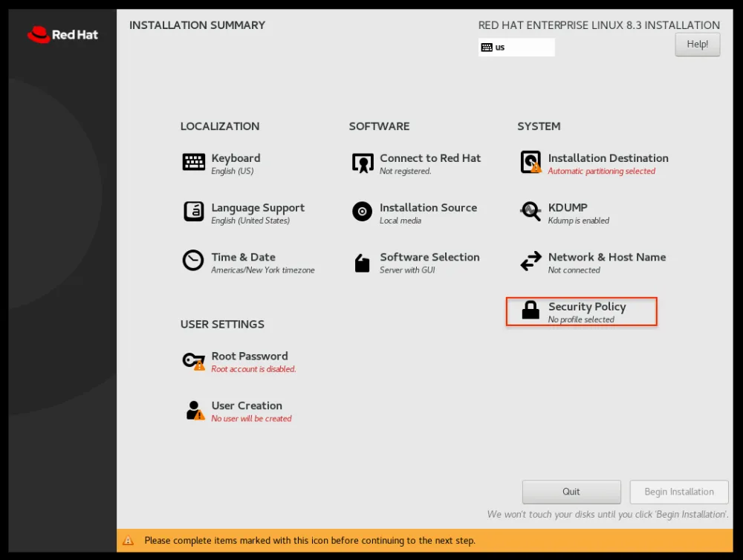Image resolution: width=743 pixels, height=560 pixels.
Task: Click the Connect to Red Hat icon
Action: coord(363,163)
